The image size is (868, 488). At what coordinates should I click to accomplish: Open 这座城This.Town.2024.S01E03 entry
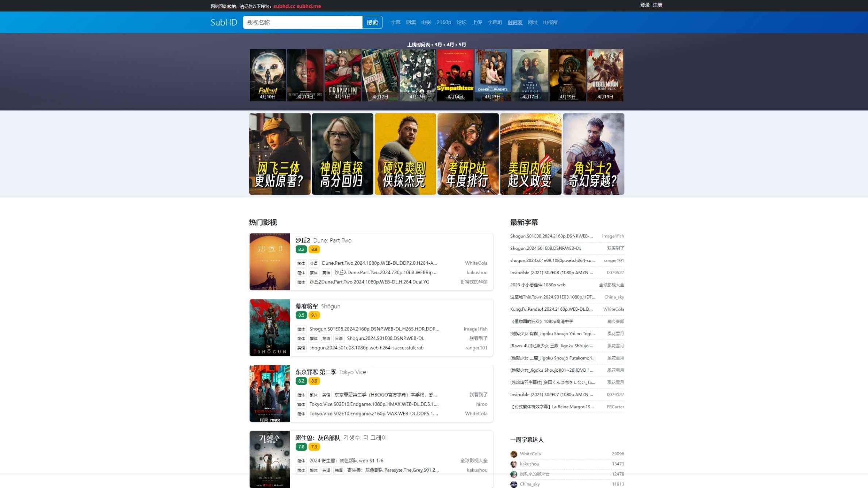click(553, 297)
